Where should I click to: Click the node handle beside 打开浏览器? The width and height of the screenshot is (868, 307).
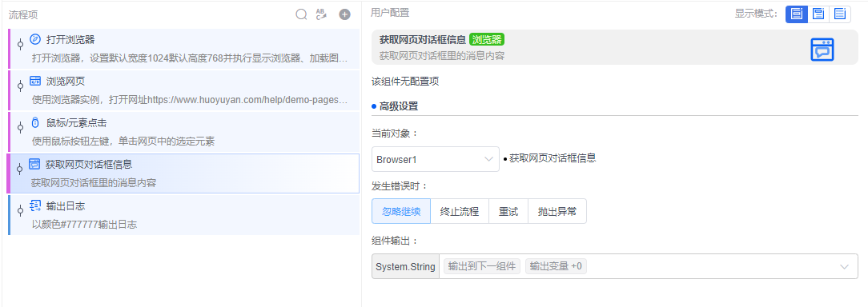(20, 44)
